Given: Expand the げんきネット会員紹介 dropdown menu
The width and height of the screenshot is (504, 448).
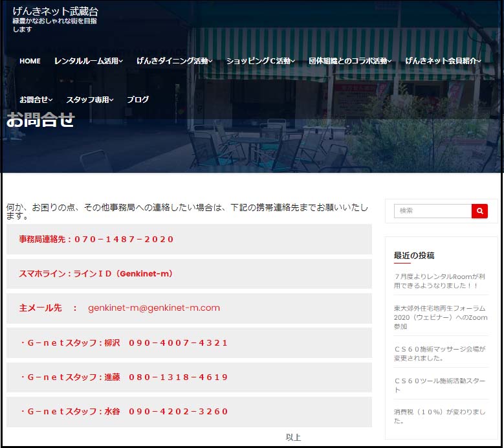Looking at the screenshot, I should coord(443,61).
